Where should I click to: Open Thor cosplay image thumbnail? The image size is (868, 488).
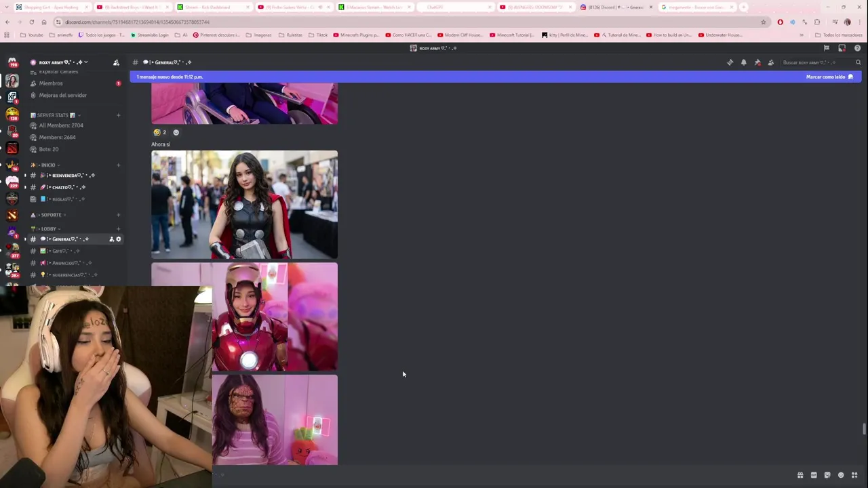[x=244, y=205]
